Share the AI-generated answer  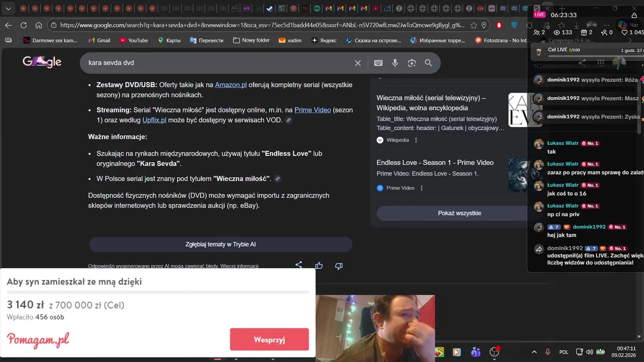pos(299,265)
